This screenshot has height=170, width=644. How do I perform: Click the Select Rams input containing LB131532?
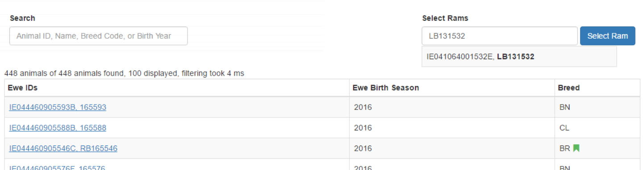pyautogui.click(x=499, y=36)
